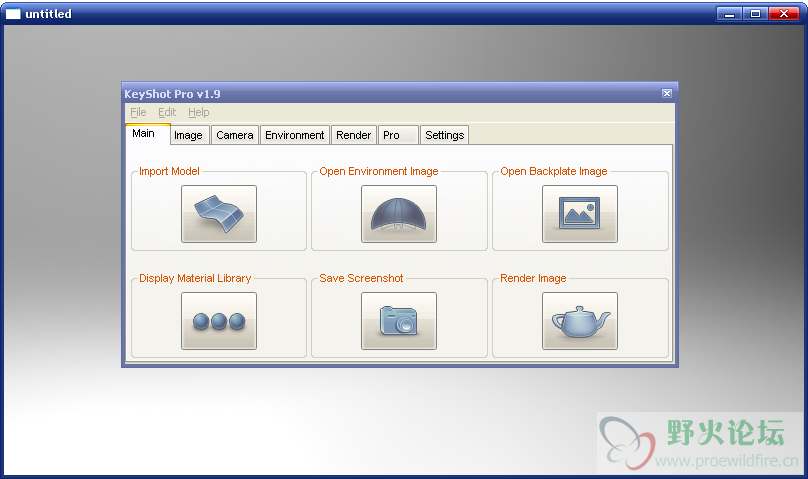
Task: Switch to the Render tab
Action: click(354, 135)
